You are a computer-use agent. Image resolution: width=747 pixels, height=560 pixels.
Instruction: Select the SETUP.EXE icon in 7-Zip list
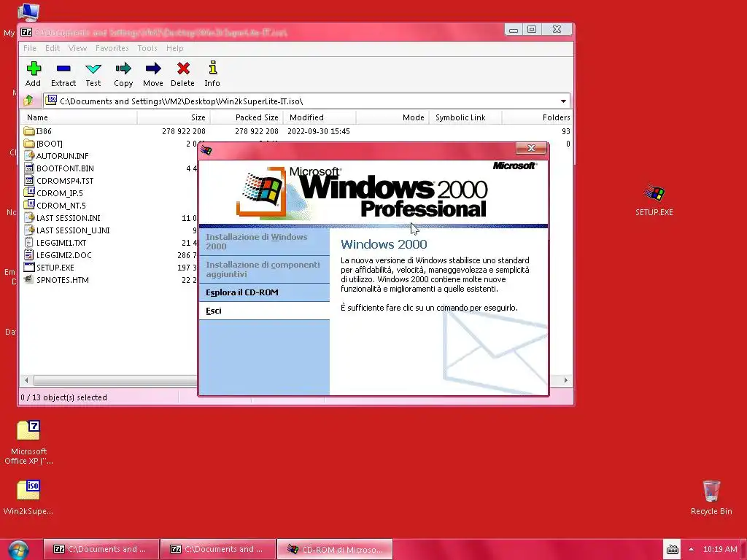(x=29, y=267)
